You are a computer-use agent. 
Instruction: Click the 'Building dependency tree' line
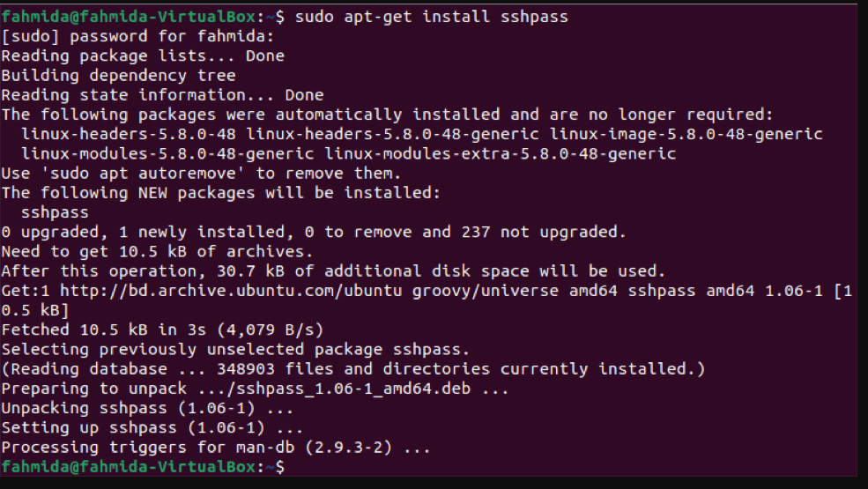click(118, 75)
